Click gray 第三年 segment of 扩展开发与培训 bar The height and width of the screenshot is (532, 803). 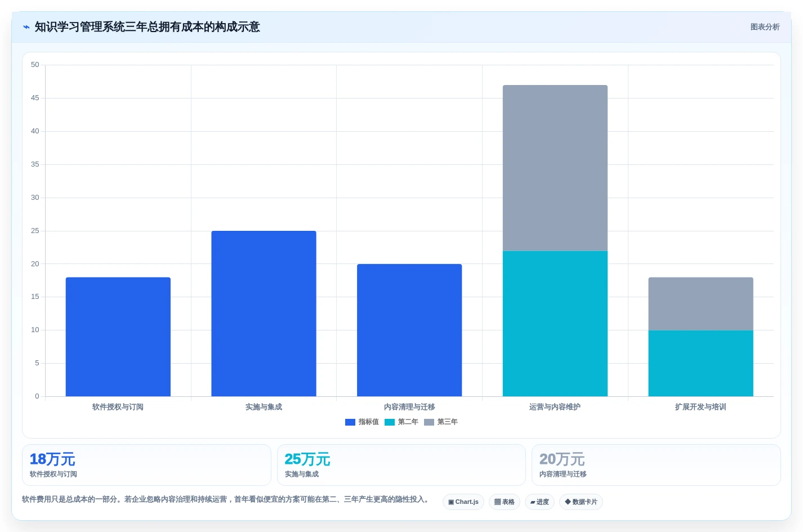pos(701,303)
